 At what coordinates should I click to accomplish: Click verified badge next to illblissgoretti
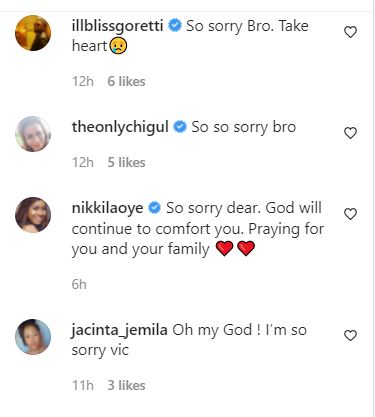point(175,25)
